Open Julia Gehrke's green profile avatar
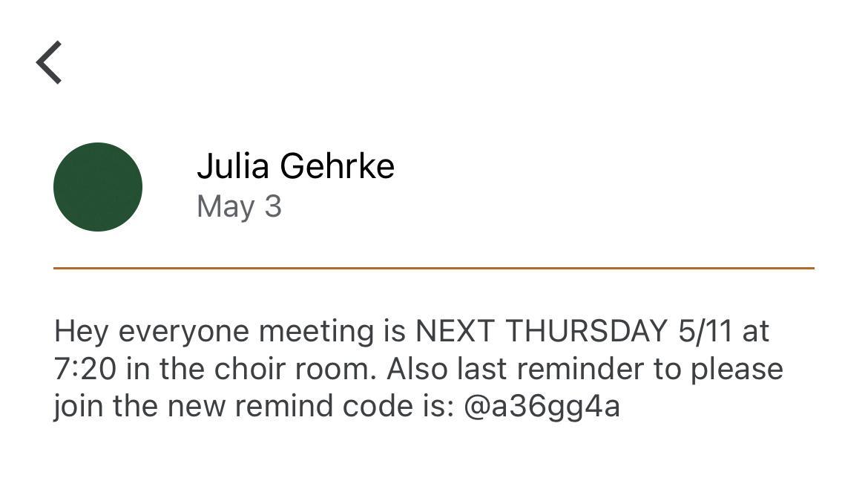 tap(98, 187)
